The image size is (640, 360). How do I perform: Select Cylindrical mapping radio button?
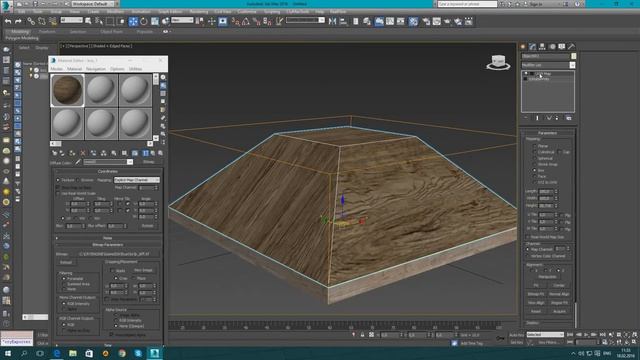[x=535, y=152]
